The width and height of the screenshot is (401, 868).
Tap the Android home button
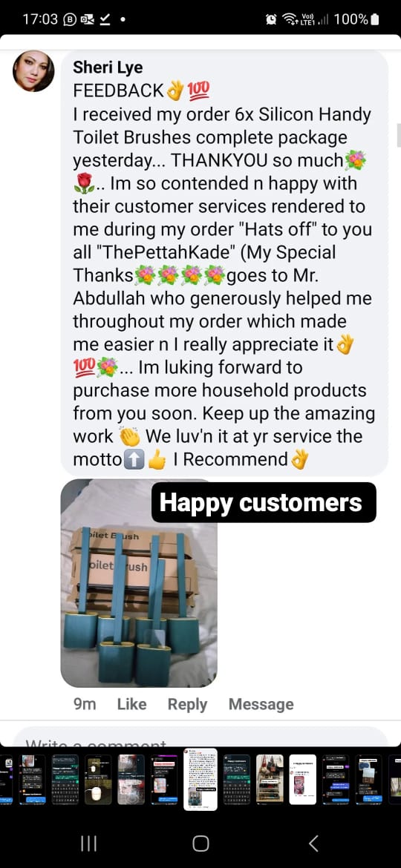200,843
